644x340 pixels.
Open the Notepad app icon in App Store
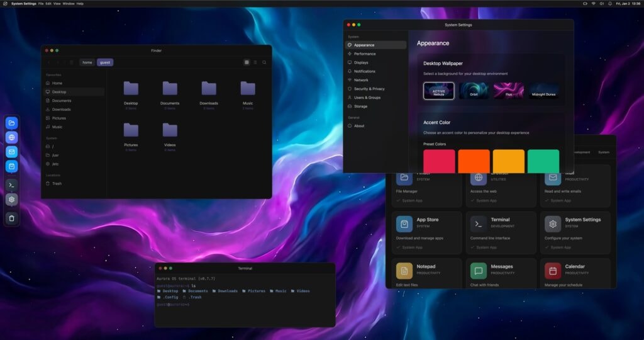pos(404,271)
